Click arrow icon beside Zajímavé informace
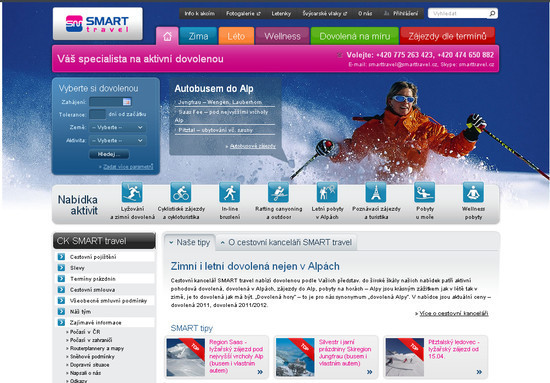The image size is (550, 383). [x=61, y=322]
